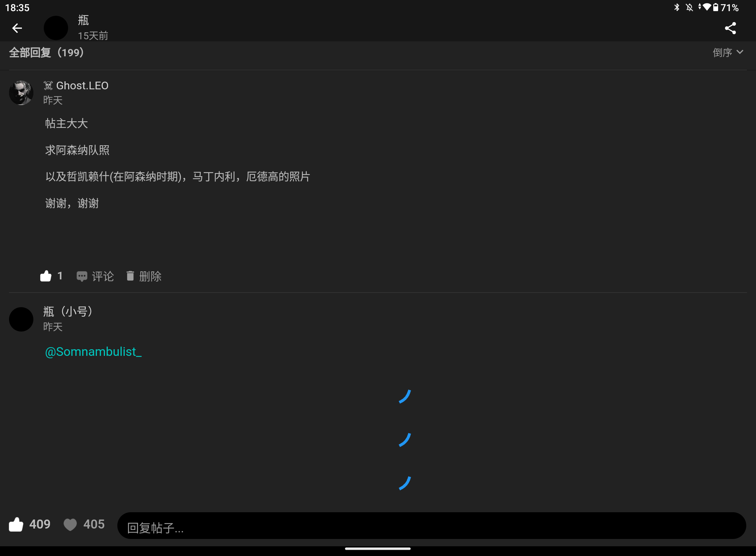Open the @Somnambulist_ mention link

pos(93,352)
